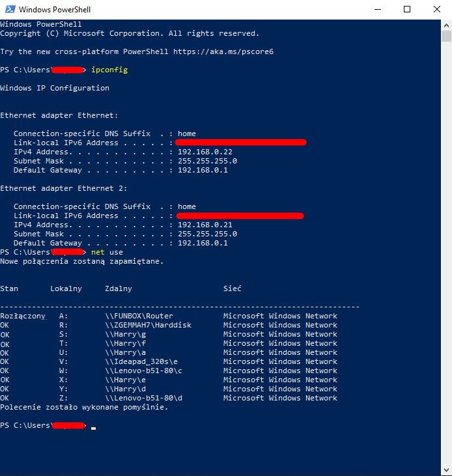The image size is (452, 476).
Task: Click the Rozłączony status entry
Action: tap(23, 316)
